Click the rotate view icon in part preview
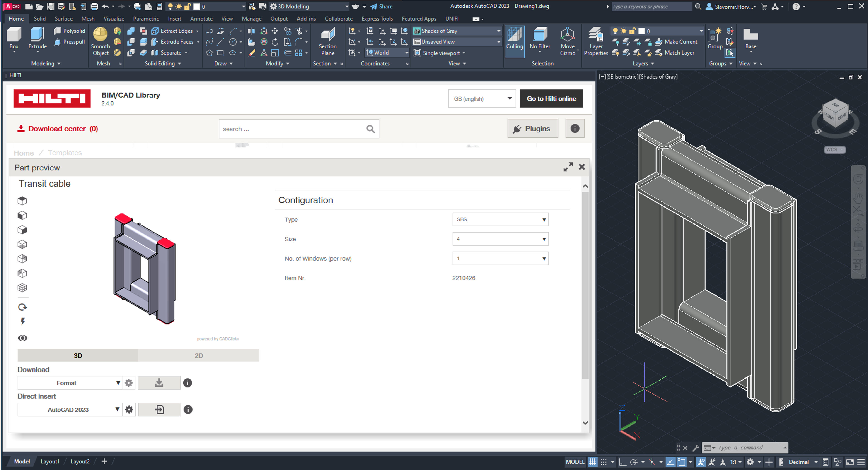 (x=22, y=307)
